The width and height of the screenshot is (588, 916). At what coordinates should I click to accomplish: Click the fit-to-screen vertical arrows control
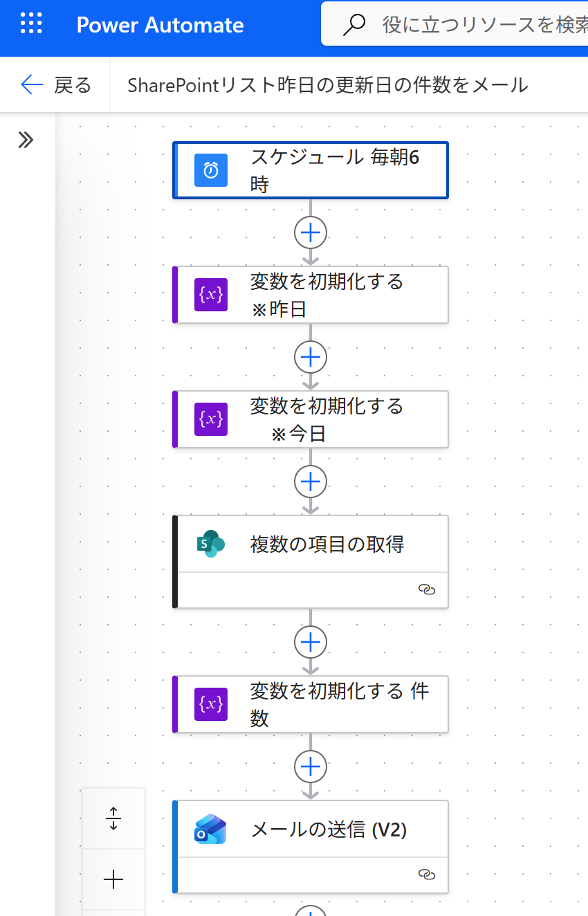click(113, 818)
